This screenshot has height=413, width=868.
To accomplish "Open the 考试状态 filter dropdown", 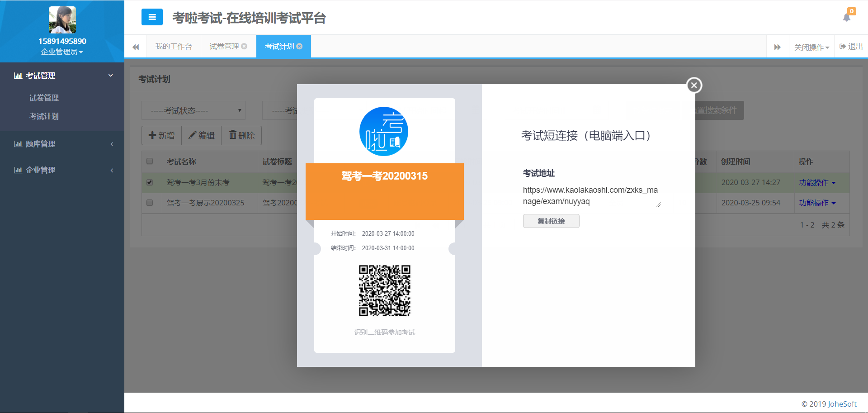I will [193, 110].
